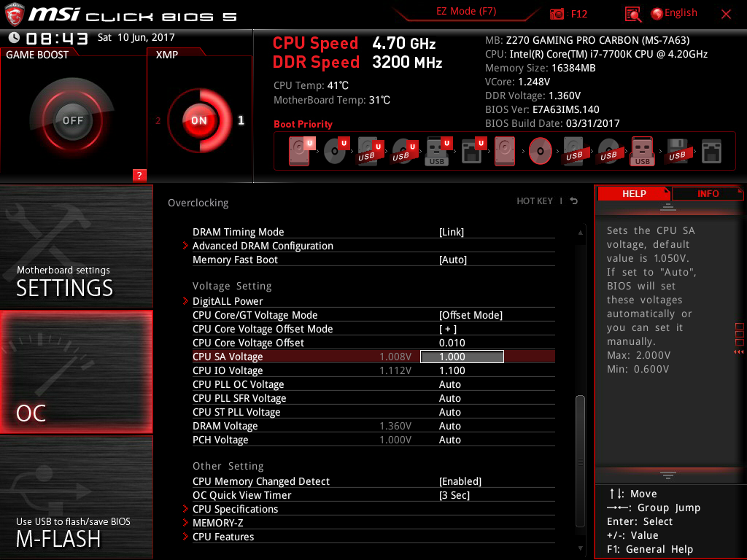Close the BIOS with the red X
The width and height of the screenshot is (747, 560).
click(726, 15)
